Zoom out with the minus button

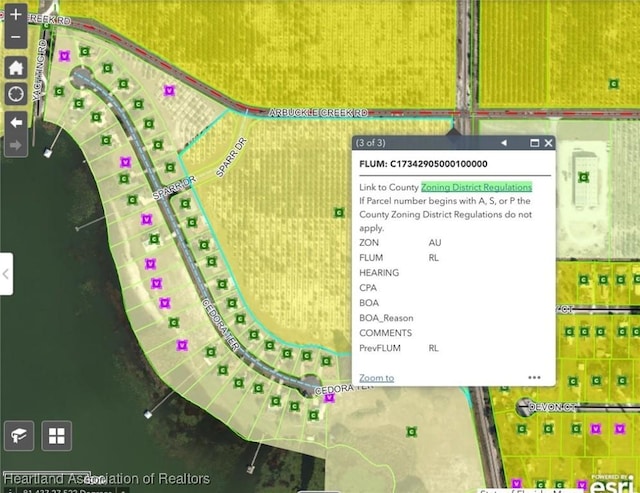[x=16, y=38]
